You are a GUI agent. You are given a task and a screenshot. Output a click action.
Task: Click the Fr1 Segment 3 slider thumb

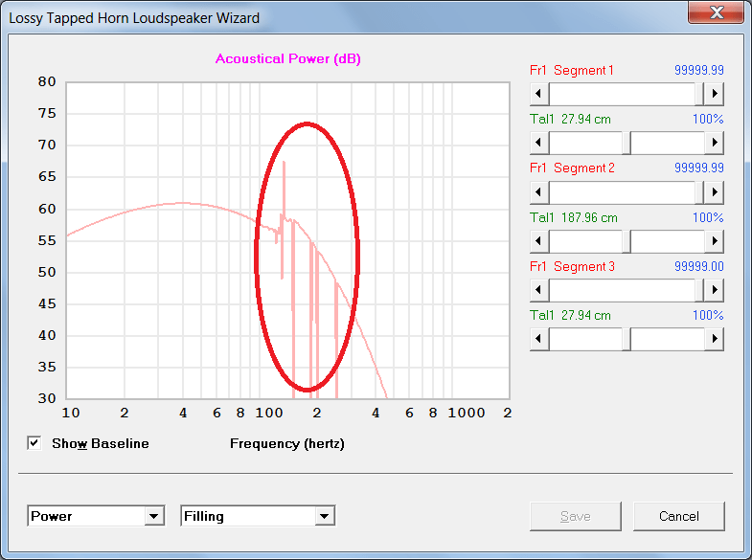point(699,290)
